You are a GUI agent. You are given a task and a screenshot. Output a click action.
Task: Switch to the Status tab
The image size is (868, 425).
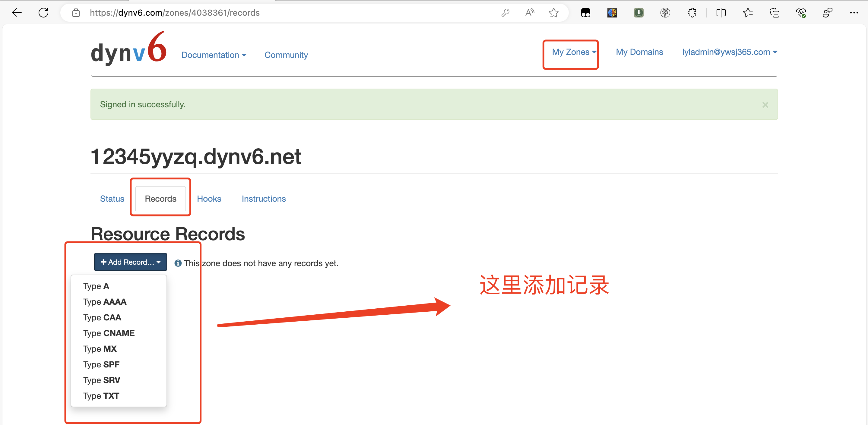112,199
